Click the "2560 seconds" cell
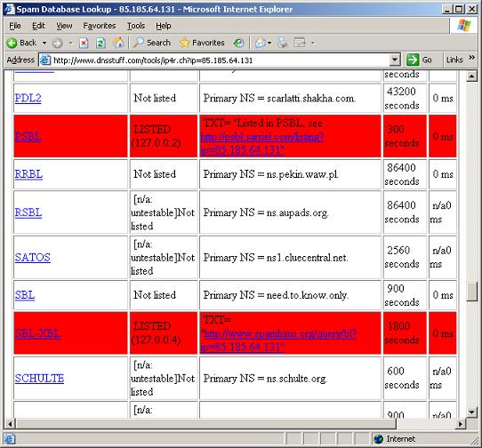 [405, 257]
